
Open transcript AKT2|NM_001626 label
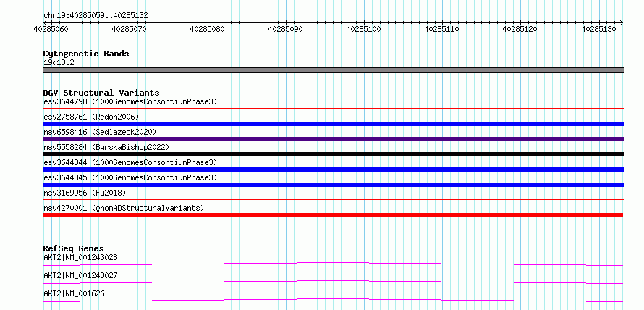(x=74, y=293)
